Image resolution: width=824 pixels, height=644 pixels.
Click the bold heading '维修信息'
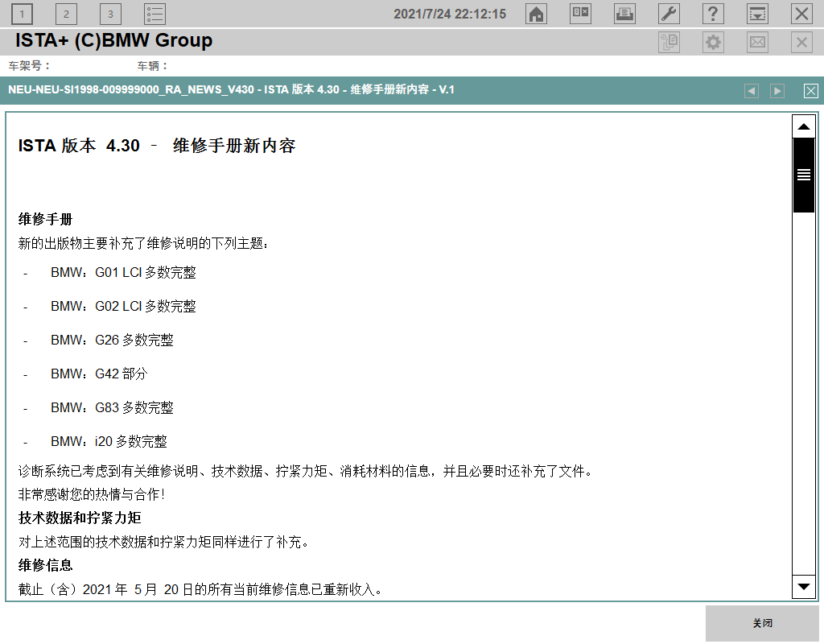point(45,565)
